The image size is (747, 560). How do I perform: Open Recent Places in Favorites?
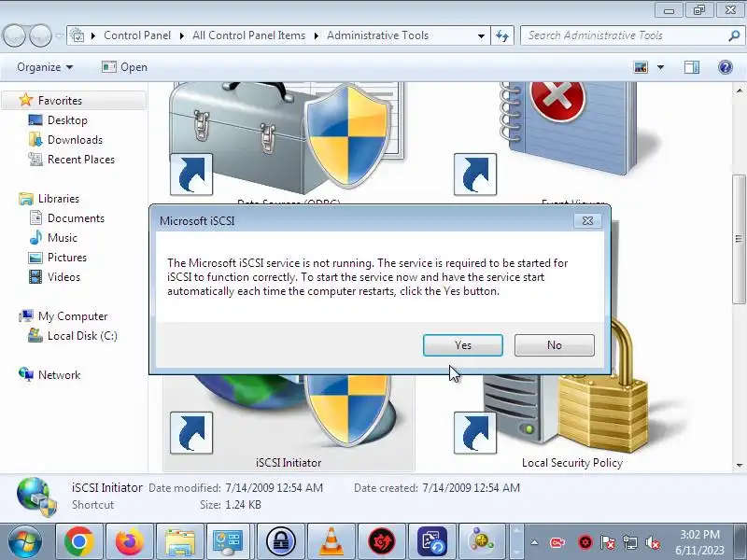point(81,159)
